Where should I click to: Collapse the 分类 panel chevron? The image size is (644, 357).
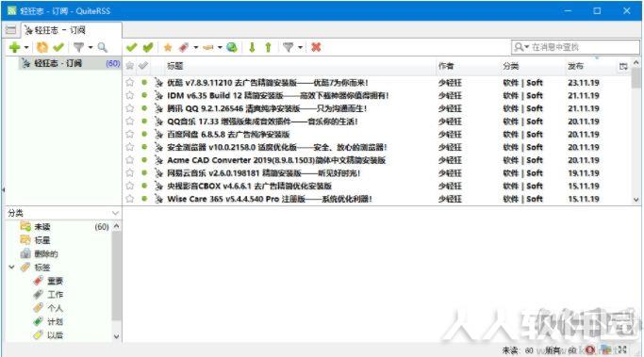(x=115, y=213)
